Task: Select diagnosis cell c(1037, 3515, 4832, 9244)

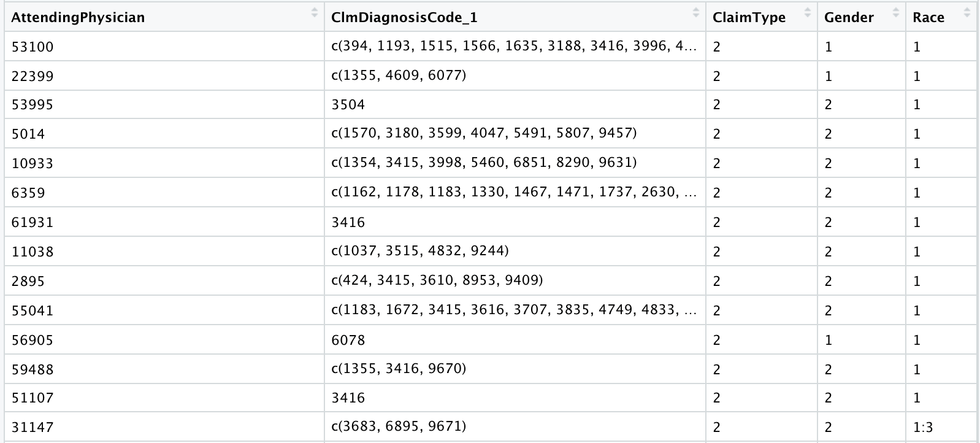Action: pyautogui.click(x=515, y=252)
